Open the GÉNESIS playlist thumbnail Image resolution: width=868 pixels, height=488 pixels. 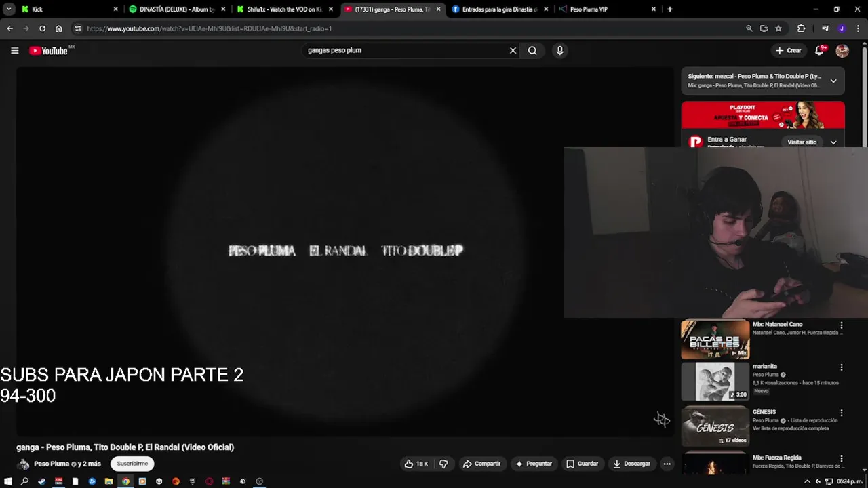[715, 426]
